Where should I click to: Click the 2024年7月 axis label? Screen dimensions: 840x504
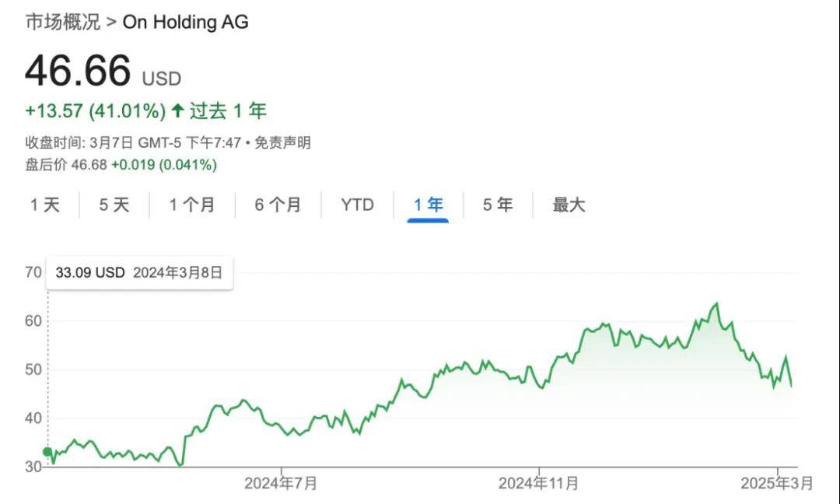point(281,484)
